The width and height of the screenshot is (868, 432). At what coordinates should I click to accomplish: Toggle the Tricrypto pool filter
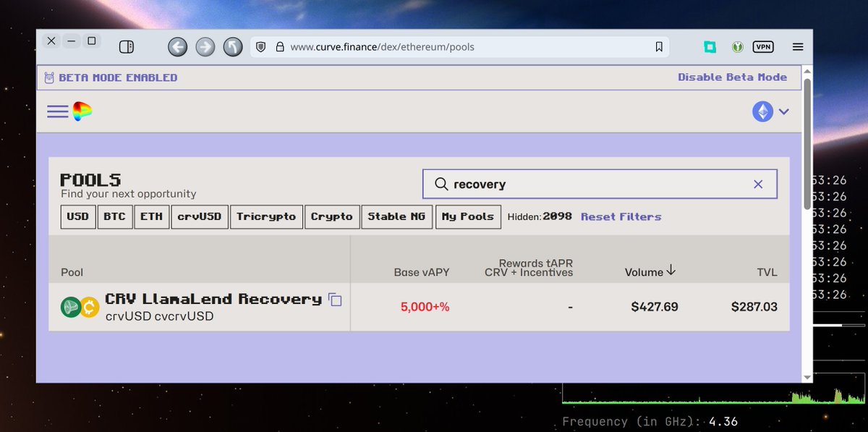click(x=266, y=216)
